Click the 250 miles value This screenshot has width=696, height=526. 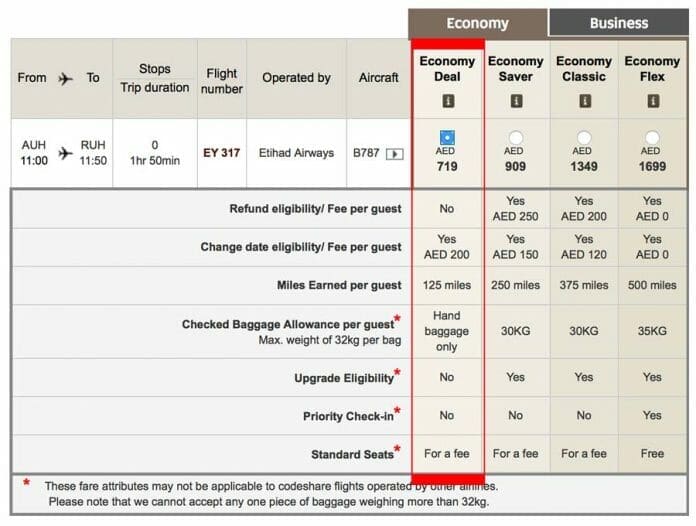[x=515, y=285]
